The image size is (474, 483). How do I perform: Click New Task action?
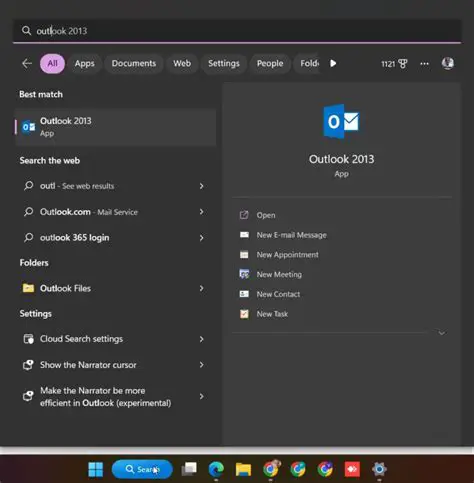272,314
